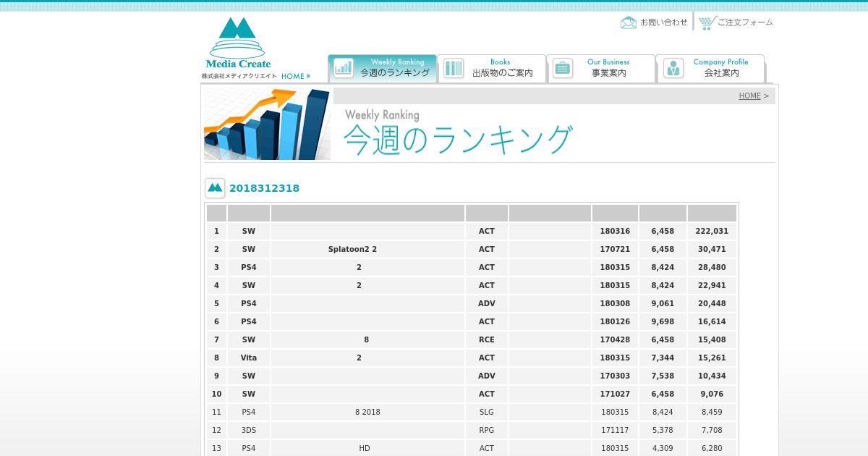Click the 3DS platform cell in row 12
Viewport: 868px width, 456px height.
coord(249,430)
